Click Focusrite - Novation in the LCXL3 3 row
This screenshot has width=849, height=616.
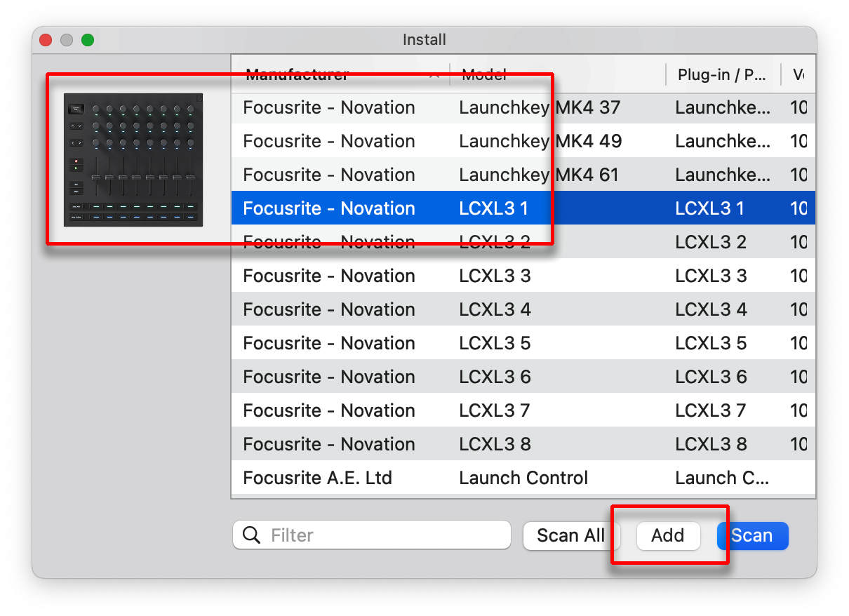(x=328, y=276)
